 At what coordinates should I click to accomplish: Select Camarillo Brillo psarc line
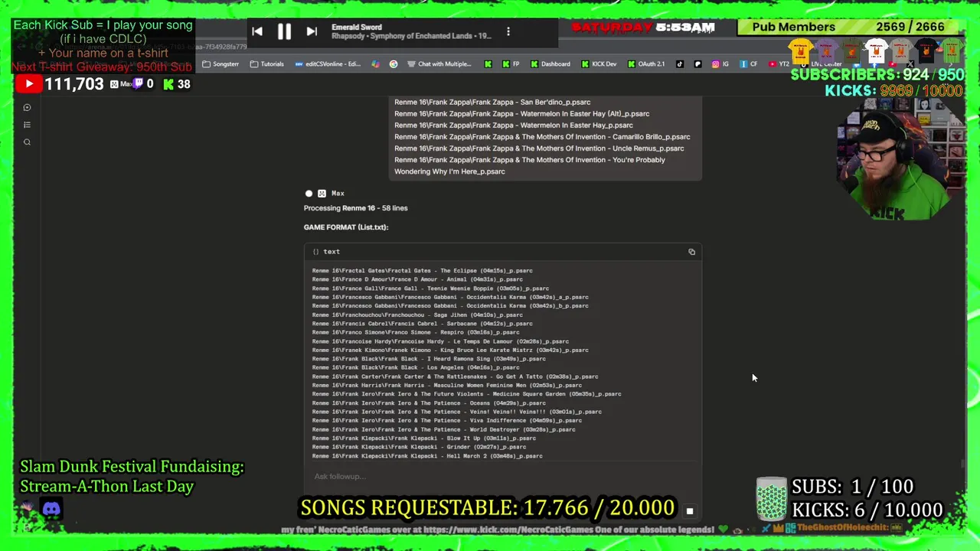pyautogui.click(x=542, y=137)
